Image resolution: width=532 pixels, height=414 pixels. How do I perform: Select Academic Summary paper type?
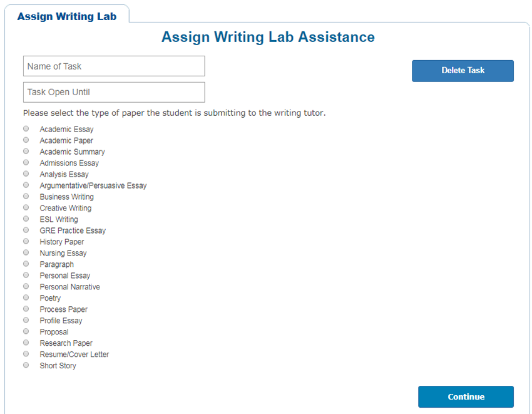[26, 151]
